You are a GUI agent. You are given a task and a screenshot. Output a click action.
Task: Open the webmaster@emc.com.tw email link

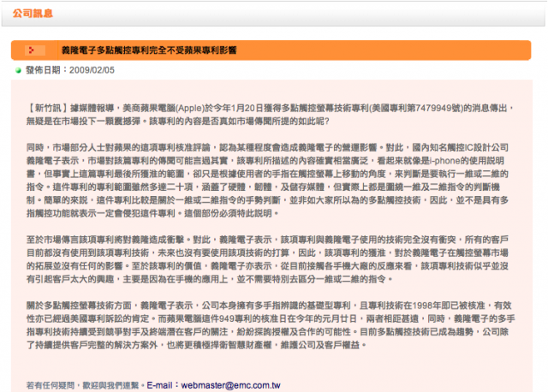pos(230,385)
